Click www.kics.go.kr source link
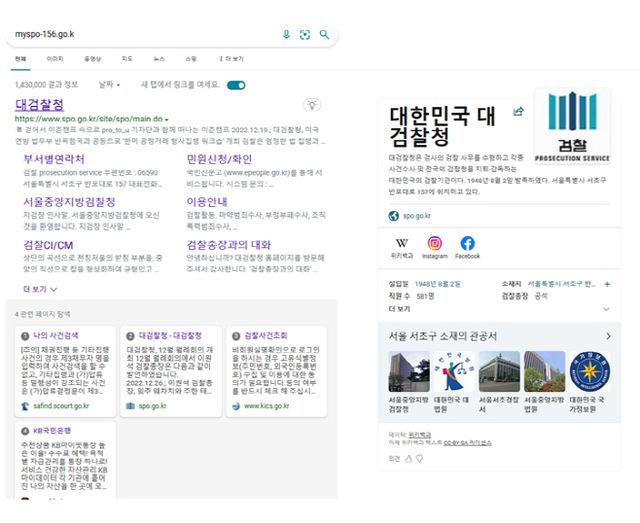640x523 pixels. [267, 406]
